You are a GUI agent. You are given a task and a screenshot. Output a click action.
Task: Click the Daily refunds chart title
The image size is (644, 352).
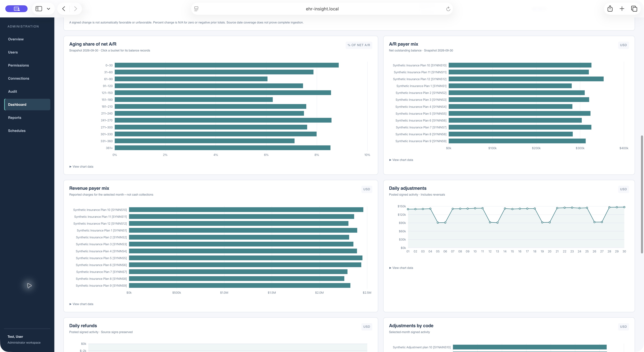(x=83, y=326)
